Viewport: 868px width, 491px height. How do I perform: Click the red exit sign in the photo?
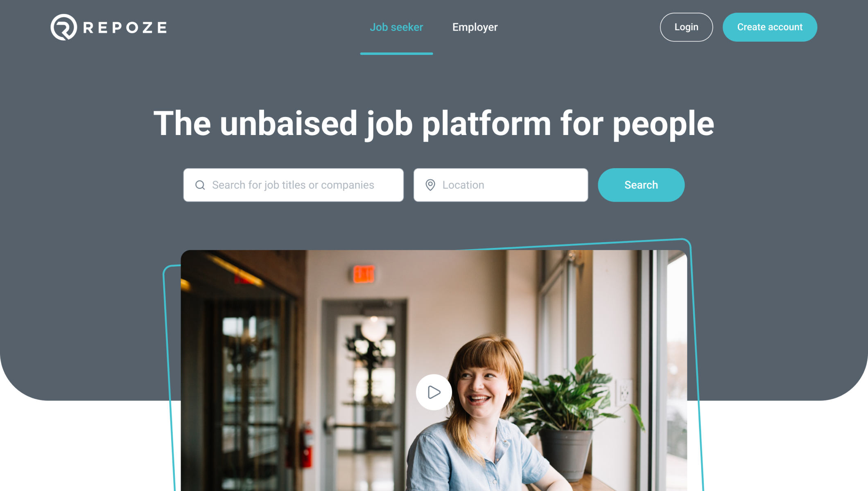(x=364, y=274)
